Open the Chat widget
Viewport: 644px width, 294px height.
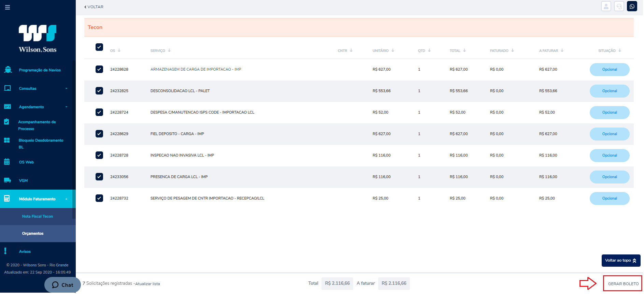click(62, 285)
